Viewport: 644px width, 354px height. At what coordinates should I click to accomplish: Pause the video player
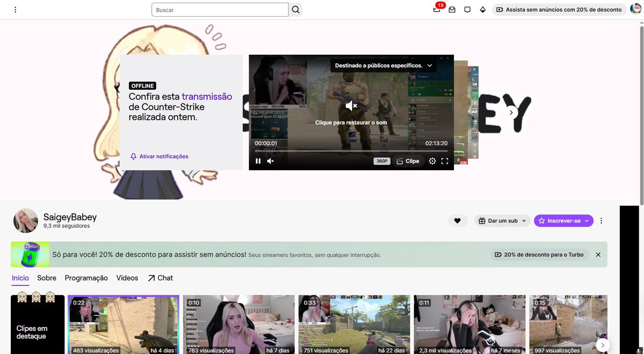click(258, 161)
